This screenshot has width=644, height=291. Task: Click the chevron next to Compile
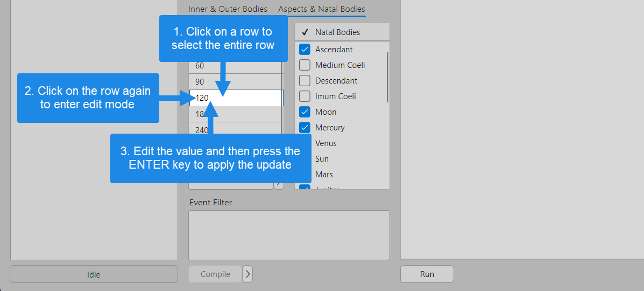pyautogui.click(x=247, y=274)
